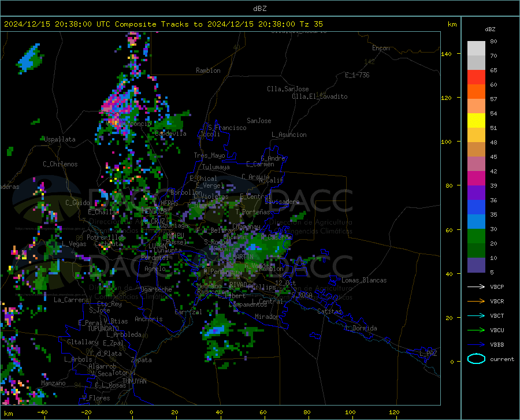Select the gray 70 dBZ swatch

coord(476,63)
